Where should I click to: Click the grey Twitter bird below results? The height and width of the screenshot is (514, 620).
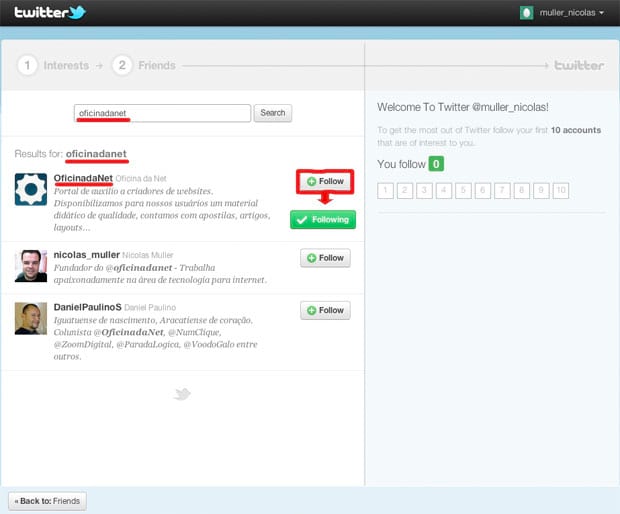click(181, 394)
